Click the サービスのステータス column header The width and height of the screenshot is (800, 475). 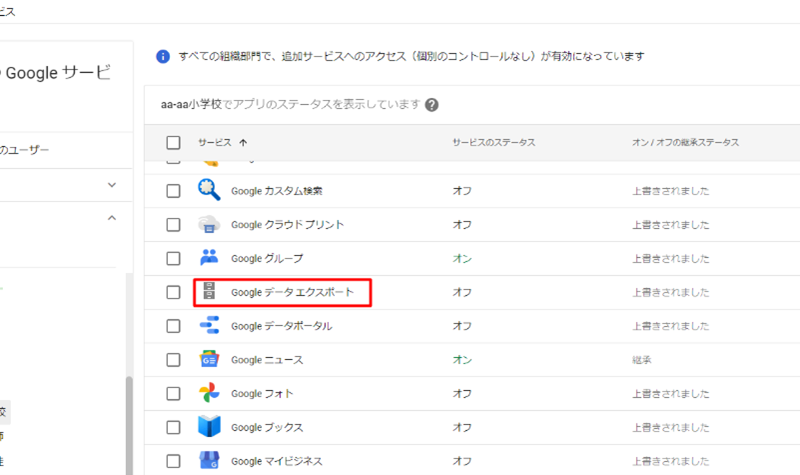pos(494,143)
